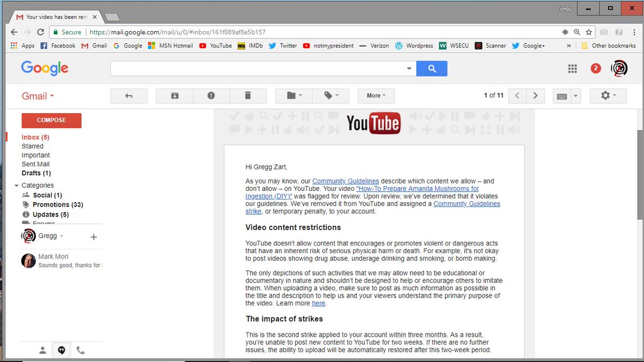Click the YouTube logo in email
The height and width of the screenshot is (362, 644).
[373, 123]
